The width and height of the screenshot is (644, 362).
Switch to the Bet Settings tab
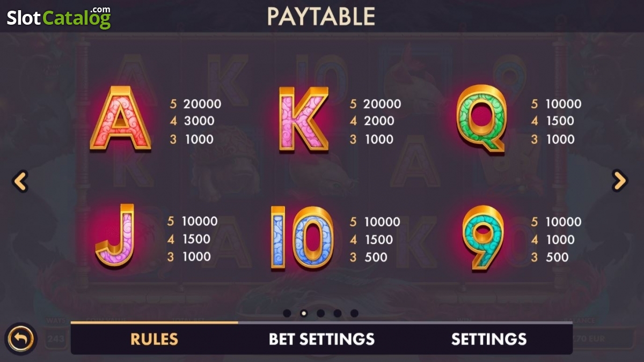pyautogui.click(x=321, y=339)
